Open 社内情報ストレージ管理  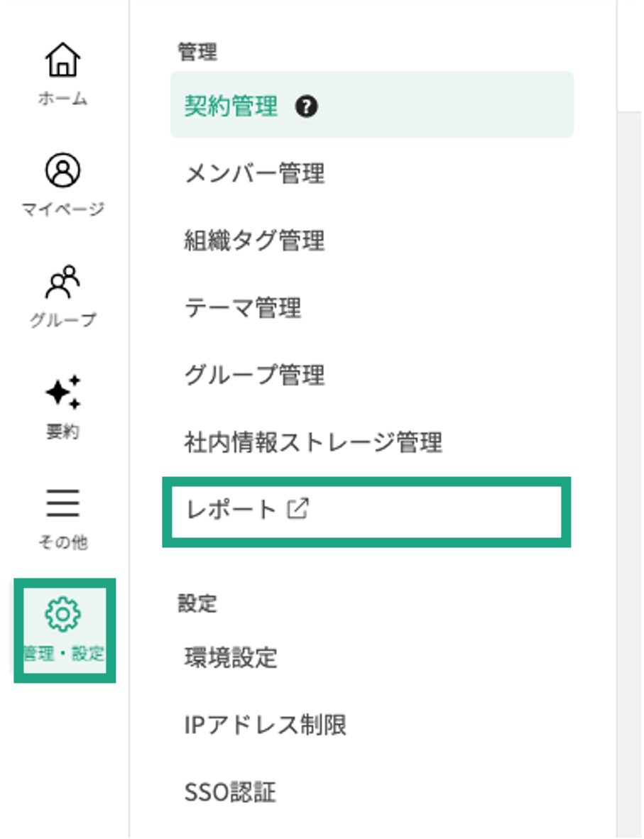pos(313,442)
